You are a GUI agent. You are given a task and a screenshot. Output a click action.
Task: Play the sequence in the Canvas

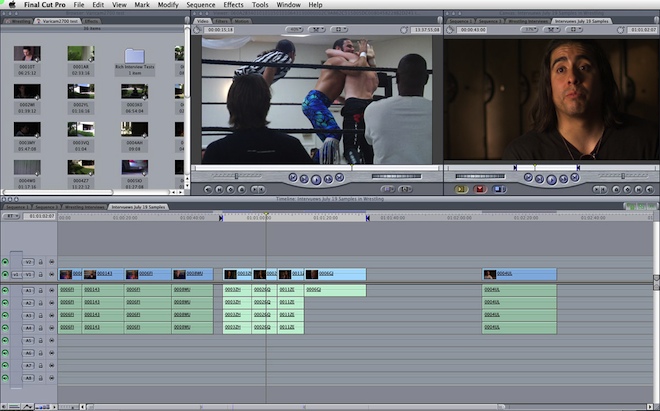(x=551, y=180)
